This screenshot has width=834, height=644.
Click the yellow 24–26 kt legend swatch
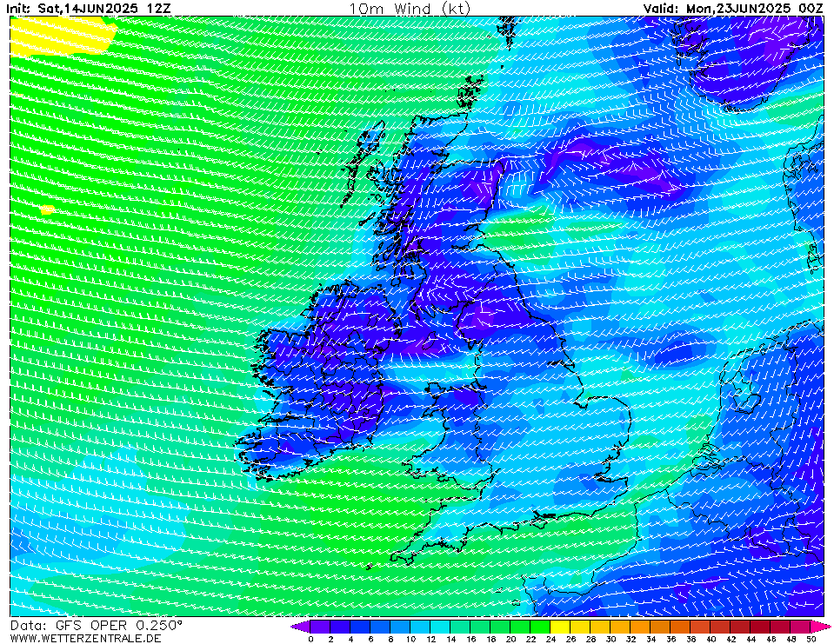pyautogui.click(x=561, y=626)
